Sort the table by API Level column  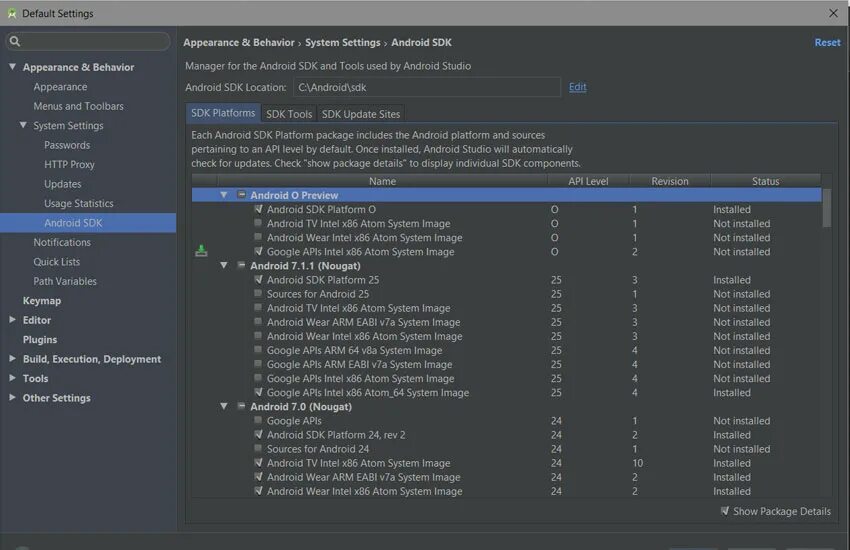[588, 181]
